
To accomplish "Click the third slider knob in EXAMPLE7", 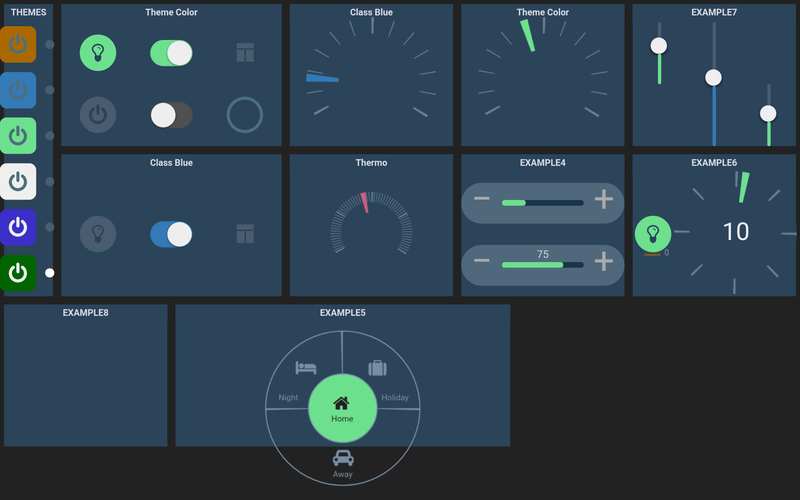I will coord(768,113).
